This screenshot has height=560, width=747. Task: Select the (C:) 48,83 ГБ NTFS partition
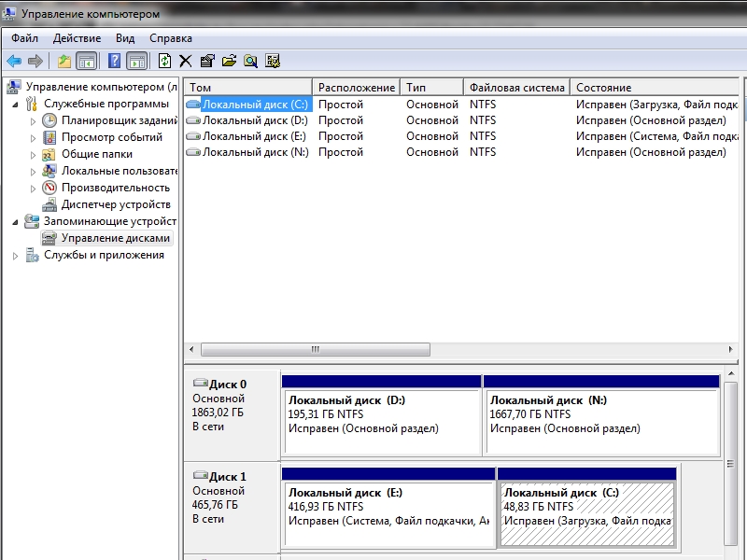point(587,508)
